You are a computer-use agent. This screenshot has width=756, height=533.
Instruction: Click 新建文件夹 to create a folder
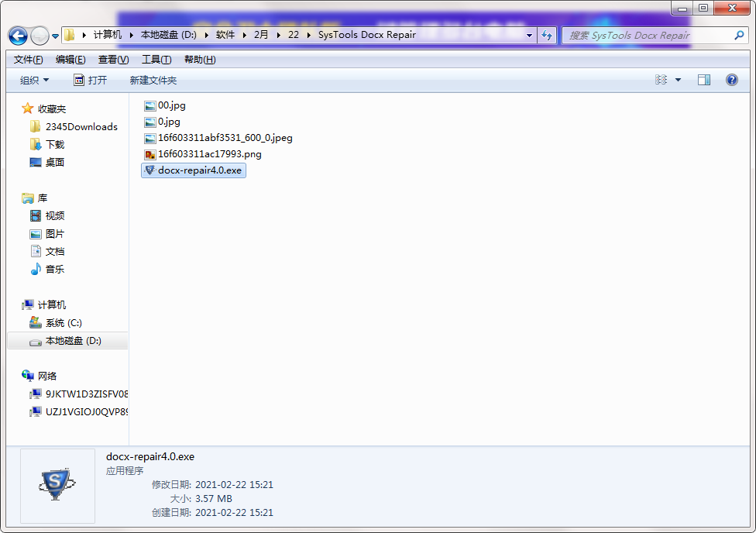[153, 80]
